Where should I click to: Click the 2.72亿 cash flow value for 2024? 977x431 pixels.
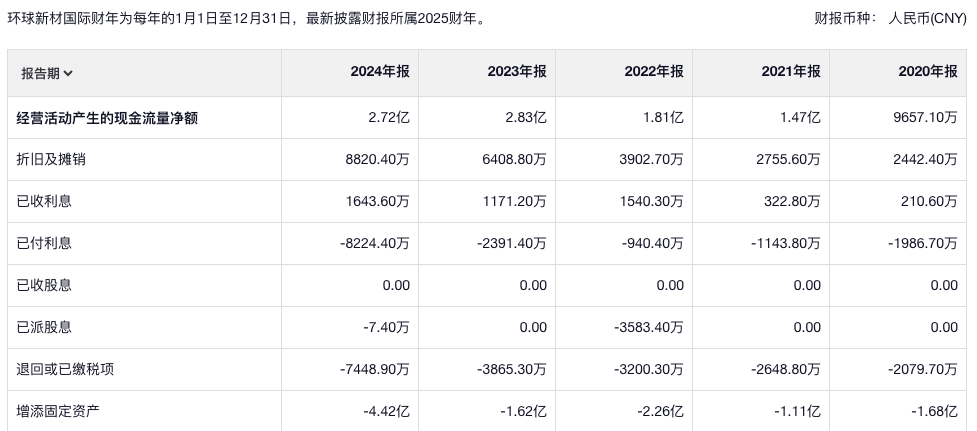point(389,118)
